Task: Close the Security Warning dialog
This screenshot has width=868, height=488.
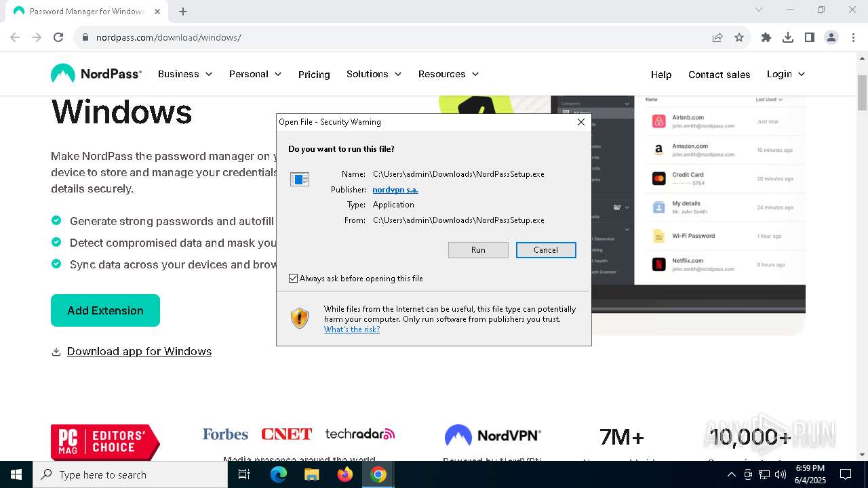Action: (x=580, y=122)
